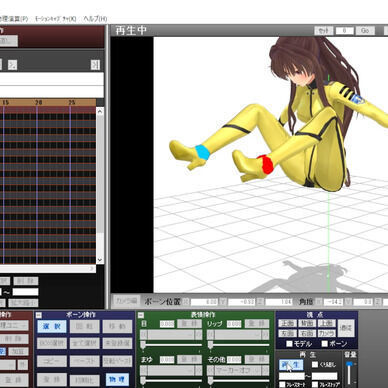Click the previous-morph arrow beside 目 dropdown
Screen dimensions: 388x388
click(143, 334)
